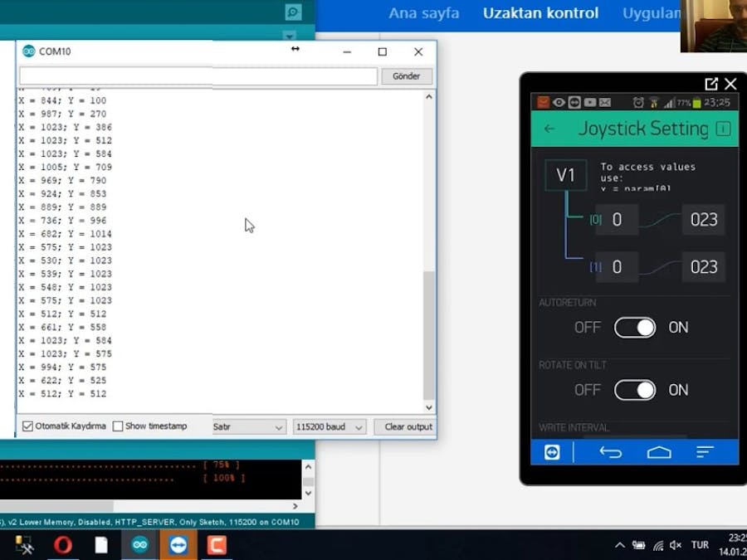Open the Ana sayfa tab
Screen dimensions: 747x560
pos(423,13)
